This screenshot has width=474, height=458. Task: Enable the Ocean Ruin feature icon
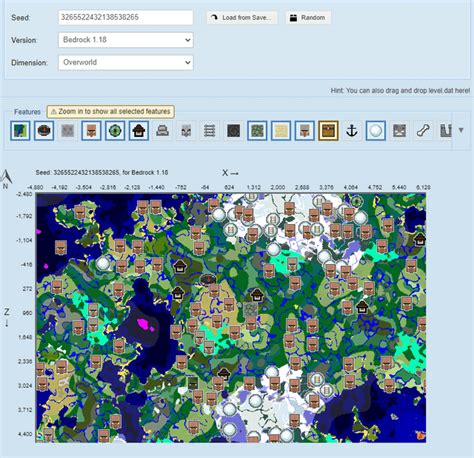pos(399,130)
